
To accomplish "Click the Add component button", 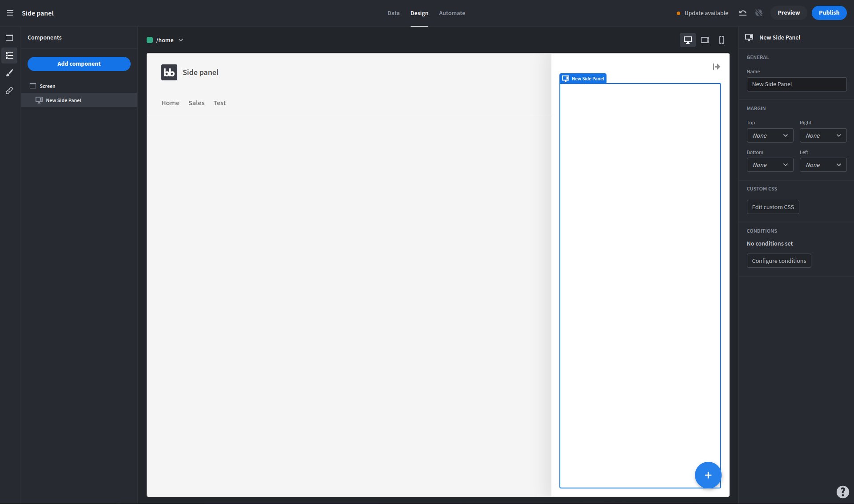I will coord(79,63).
